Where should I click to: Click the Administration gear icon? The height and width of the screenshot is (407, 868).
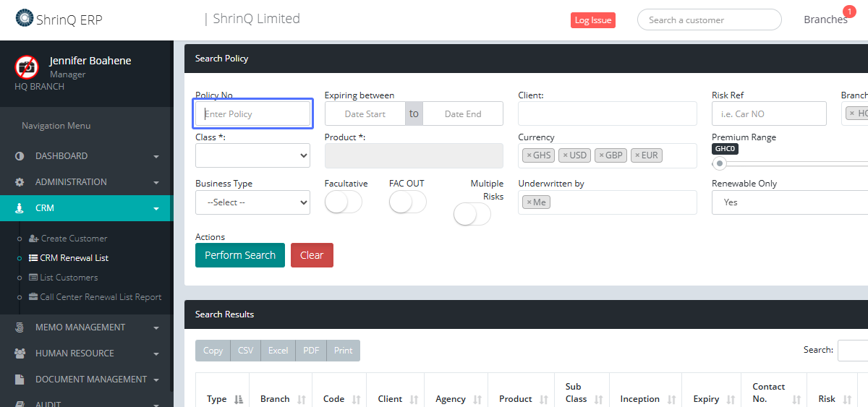20,182
